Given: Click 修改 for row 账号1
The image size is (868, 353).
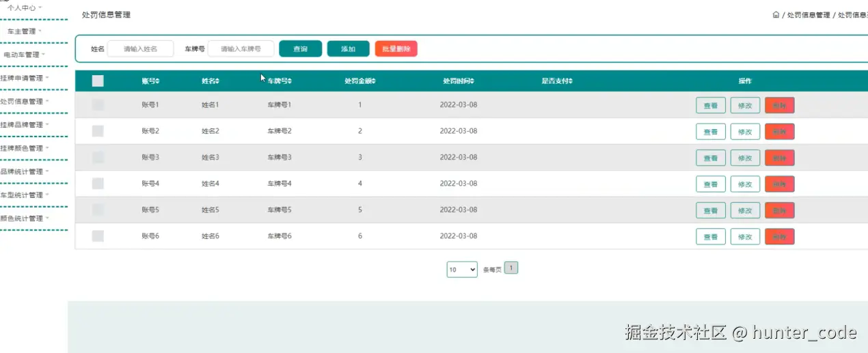Looking at the screenshot, I should tap(745, 106).
